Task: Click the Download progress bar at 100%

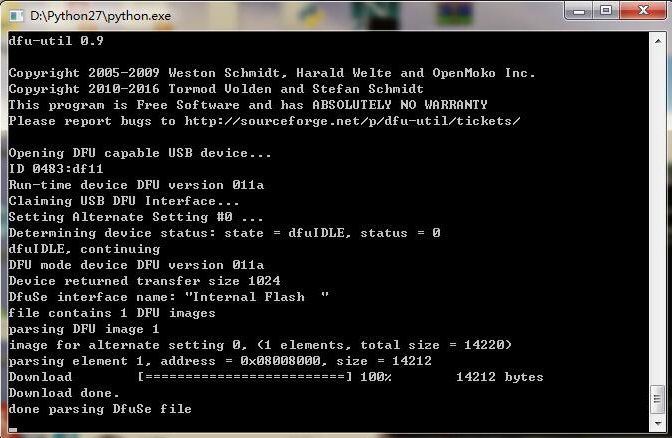Action: [245, 377]
